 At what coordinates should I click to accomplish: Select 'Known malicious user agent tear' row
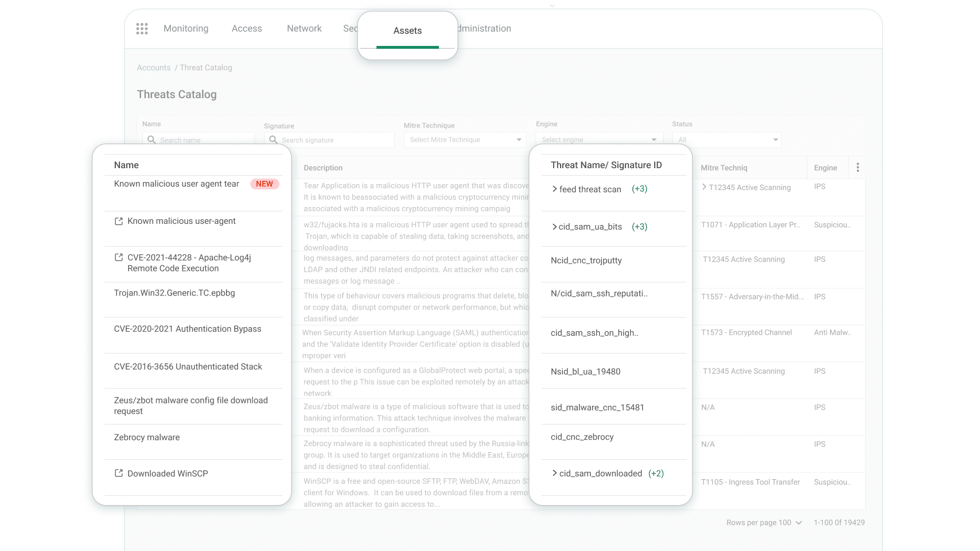[x=177, y=184]
